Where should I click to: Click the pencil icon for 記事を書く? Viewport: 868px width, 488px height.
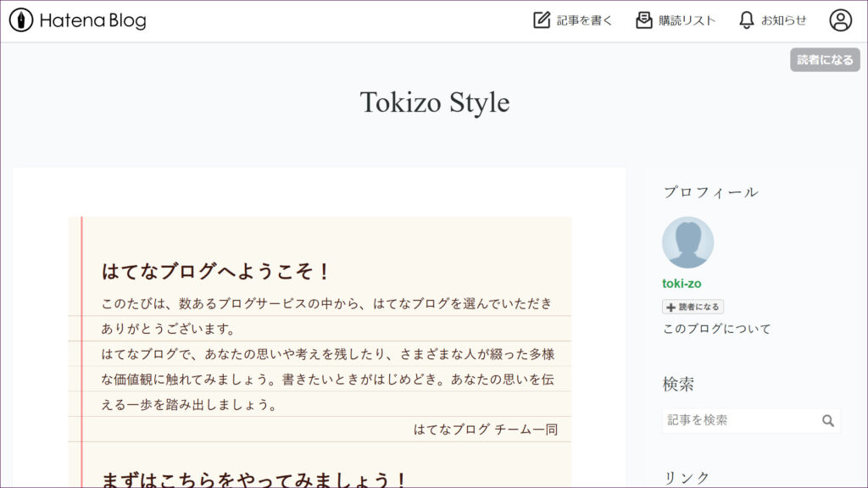(542, 20)
